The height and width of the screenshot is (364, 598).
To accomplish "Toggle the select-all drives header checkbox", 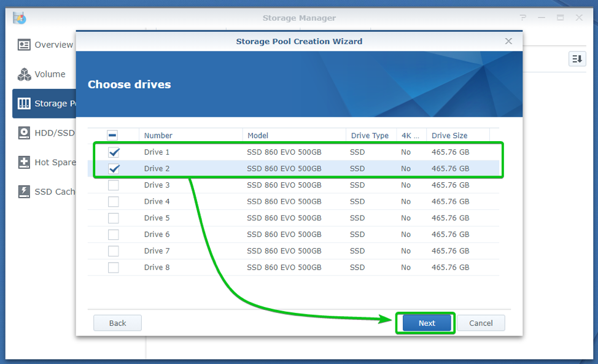I will pyautogui.click(x=112, y=136).
